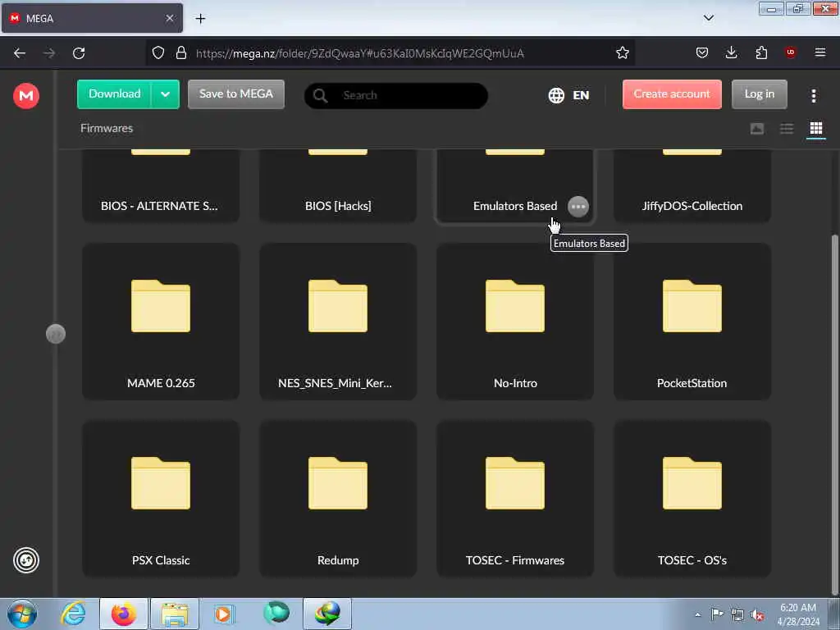Click muted volume tray icon
Image resolution: width=840 pixels, height=630 pixels.
click(x=757, y=615)
